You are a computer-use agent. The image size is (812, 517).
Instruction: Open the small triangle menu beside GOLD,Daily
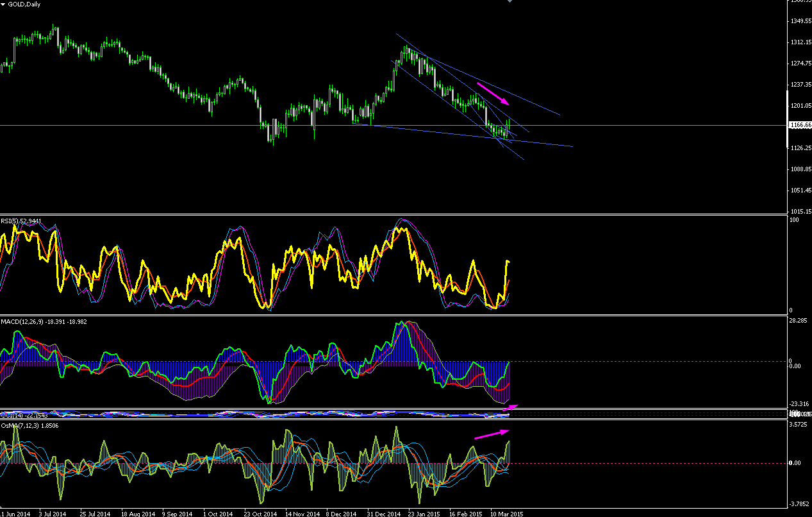click(3, 4)
